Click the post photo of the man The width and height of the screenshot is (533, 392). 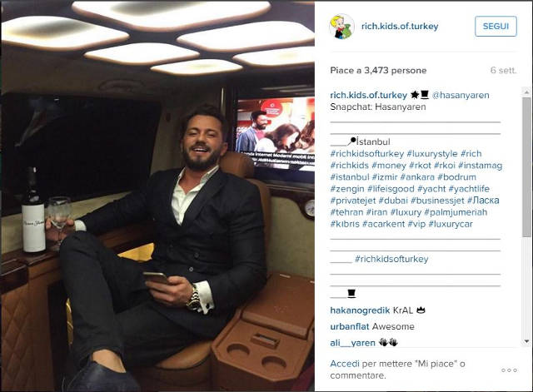click(x=157, y=196)
